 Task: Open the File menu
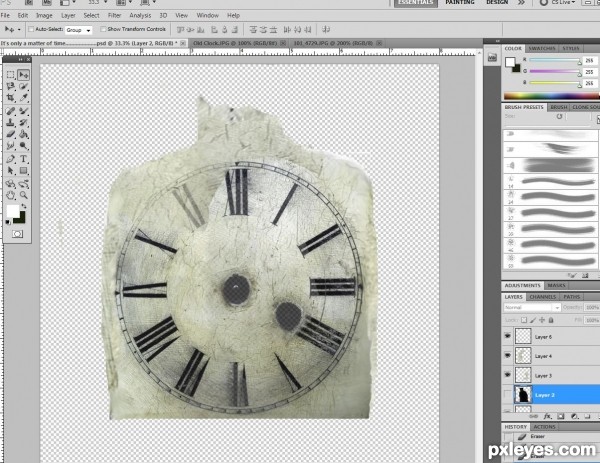click(x=5, y=16)
